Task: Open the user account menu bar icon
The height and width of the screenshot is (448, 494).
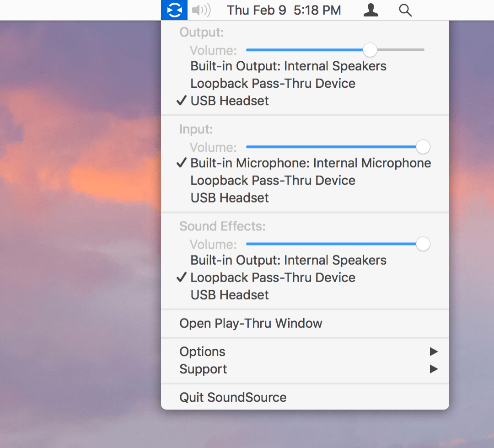Action: [x=371, y=10]
